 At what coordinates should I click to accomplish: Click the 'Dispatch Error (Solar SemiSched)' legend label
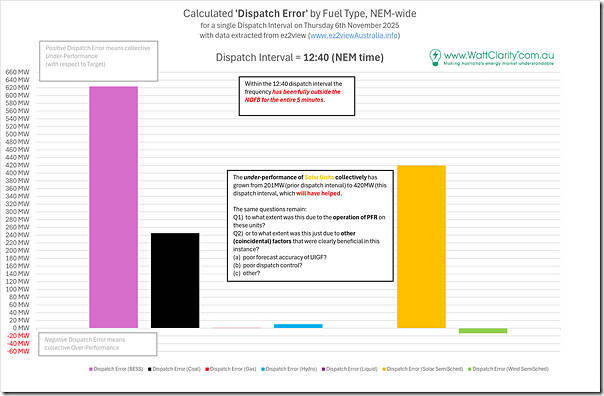(x=425, y=369)
